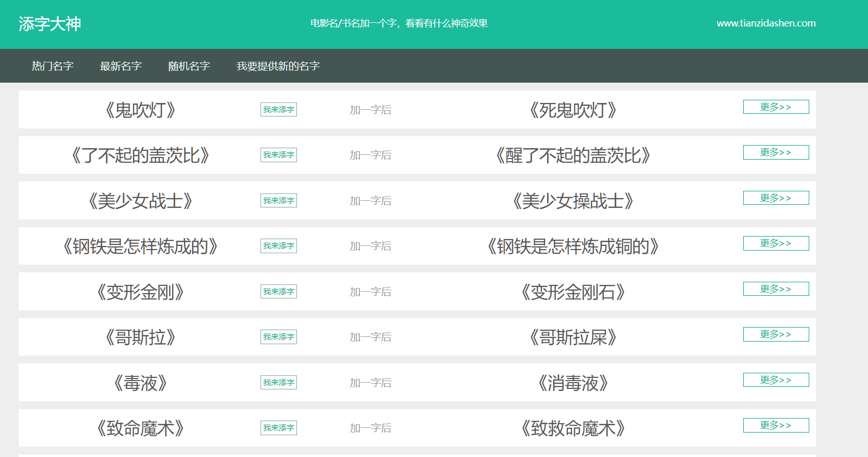Select the original title 《变形金刚》
This screenshot has width=868, height=457.
point(140,292)
